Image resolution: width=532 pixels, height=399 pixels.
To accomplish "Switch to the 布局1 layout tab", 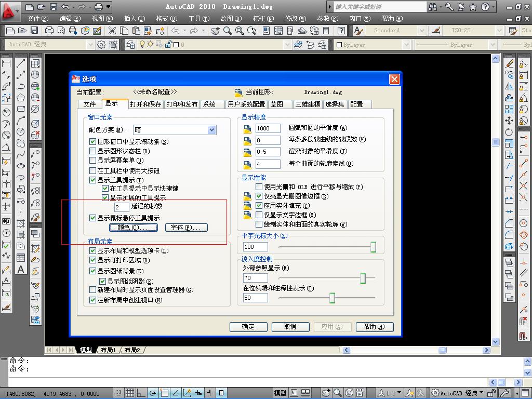I will (109, 350).
